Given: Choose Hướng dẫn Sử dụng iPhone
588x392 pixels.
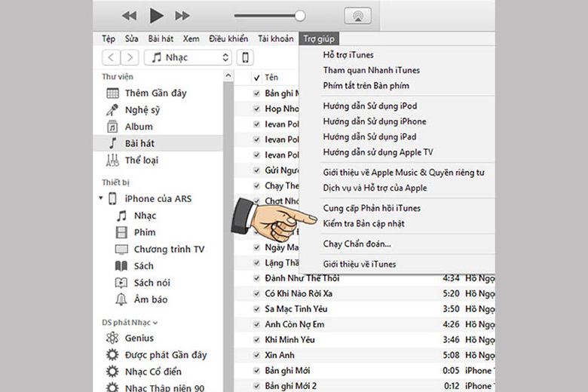Looking at the screenshot, I should (x=375, y=121).
